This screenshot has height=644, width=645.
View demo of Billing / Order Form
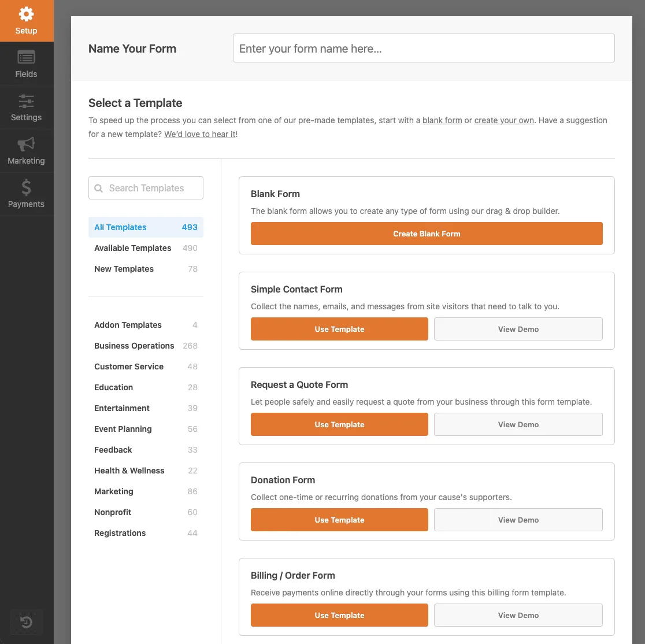click(518, 616)
